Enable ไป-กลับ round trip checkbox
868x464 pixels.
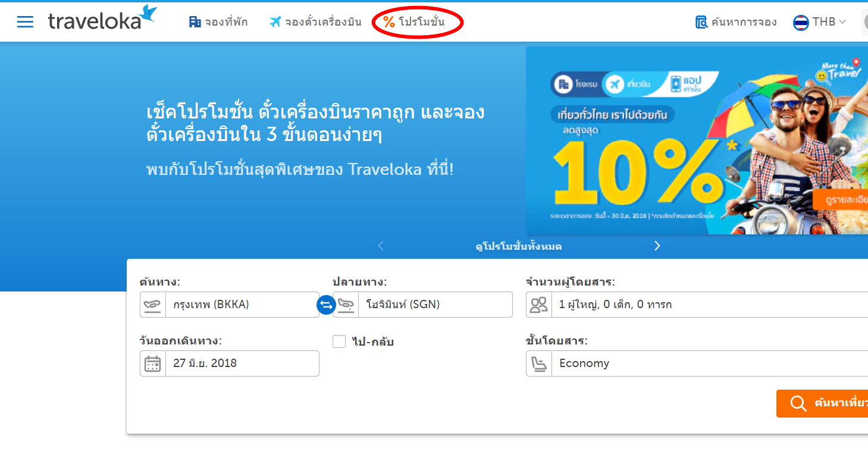tap(339, 341)
